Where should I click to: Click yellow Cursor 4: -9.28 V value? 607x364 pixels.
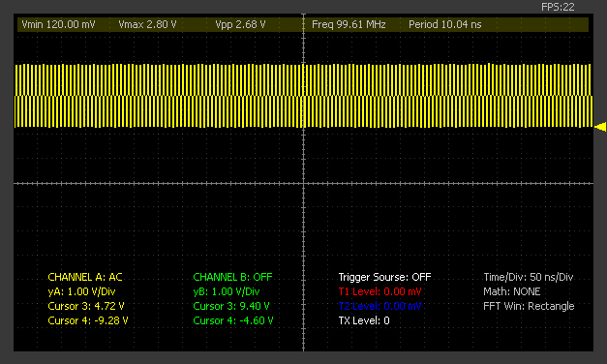click(88, 320)
